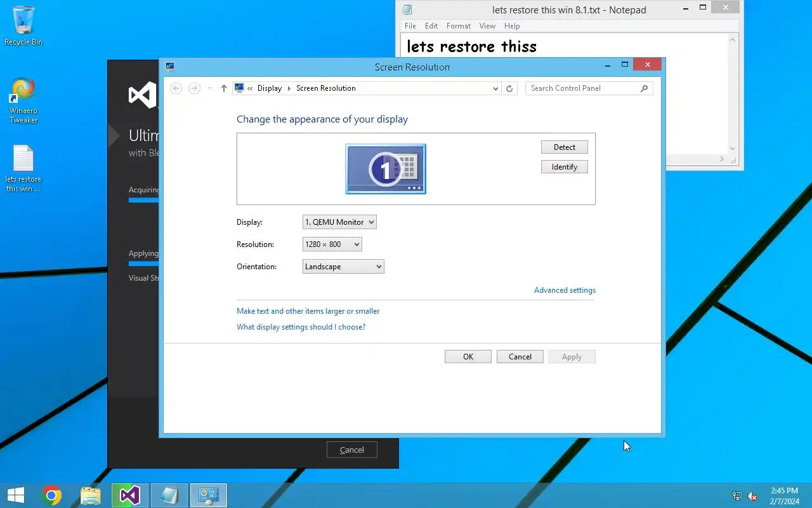Image resolution: width=812 pixels, height=508 pixels.
Task: Open the 'lets restore this win' text file icon
Action: point(23,168)
